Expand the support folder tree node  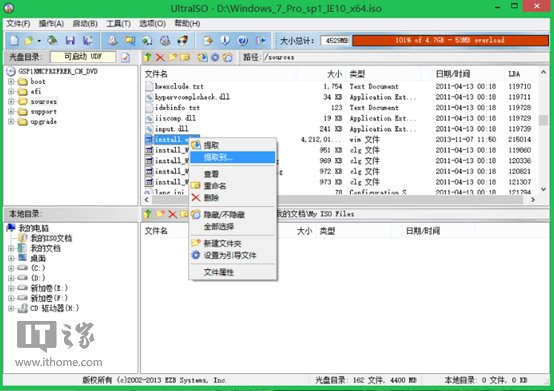click(x=11, y=112)
